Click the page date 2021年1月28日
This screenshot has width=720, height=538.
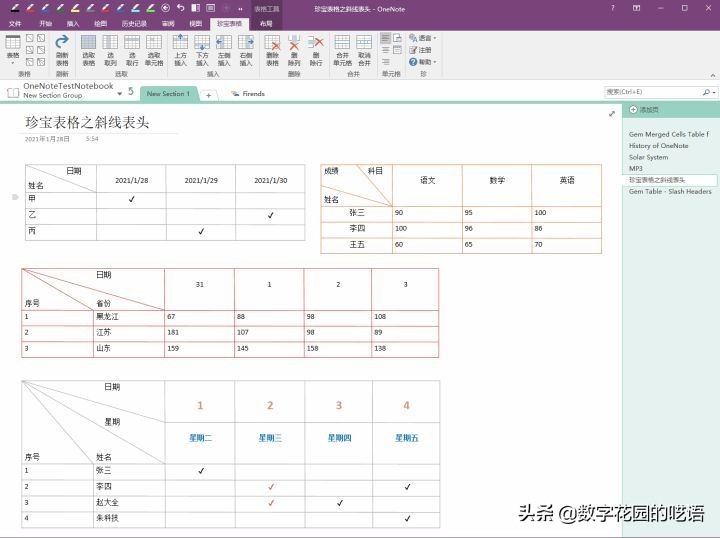point(47,139)
